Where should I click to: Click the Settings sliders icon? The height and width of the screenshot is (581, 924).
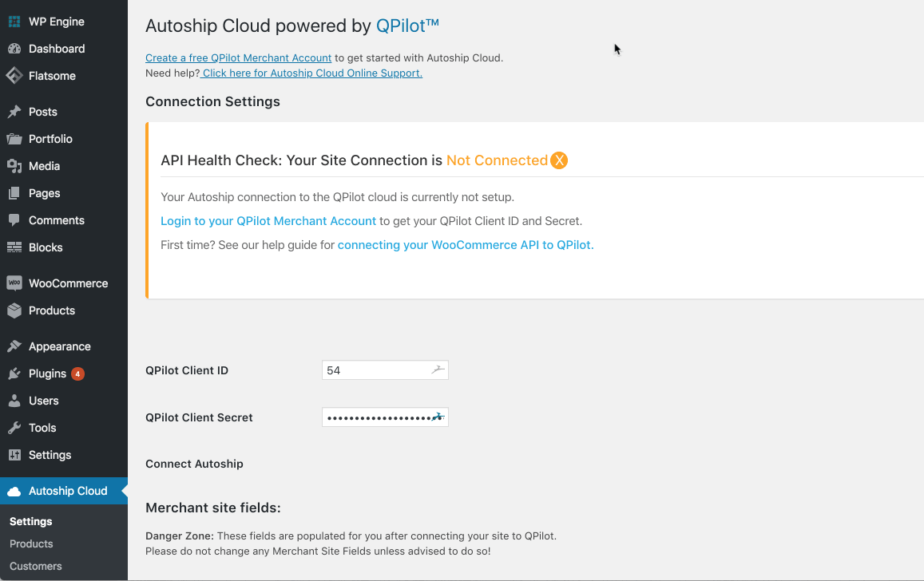point(14,455)
